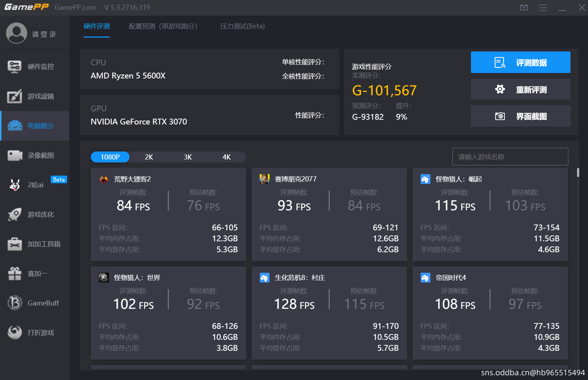Viewport: 588px width, 380px height.
Task: Open the 加加工具箱 toolbox icon
Action: tap(15, 244)
